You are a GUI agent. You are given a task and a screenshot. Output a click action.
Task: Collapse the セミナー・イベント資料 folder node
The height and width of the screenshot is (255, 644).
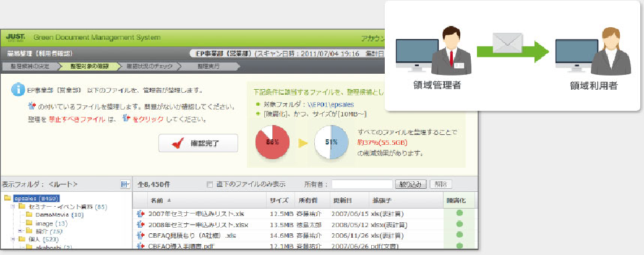click(x=13, y=207)
